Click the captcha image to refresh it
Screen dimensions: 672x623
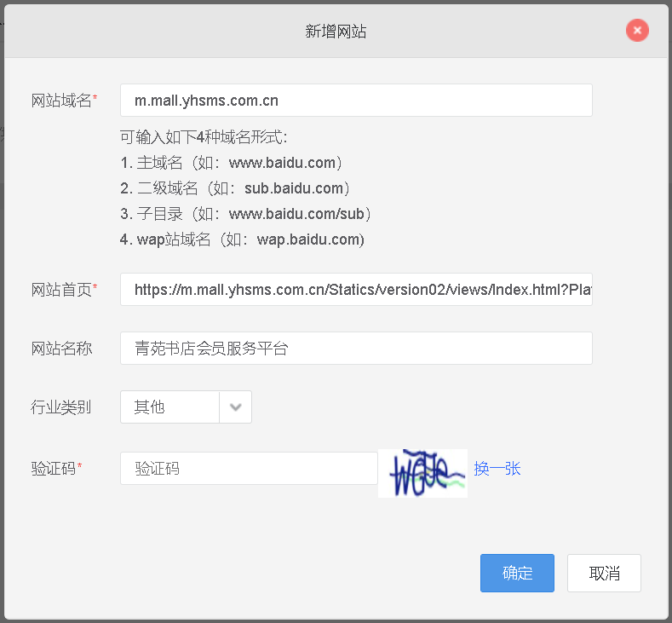tap(423, 473)
